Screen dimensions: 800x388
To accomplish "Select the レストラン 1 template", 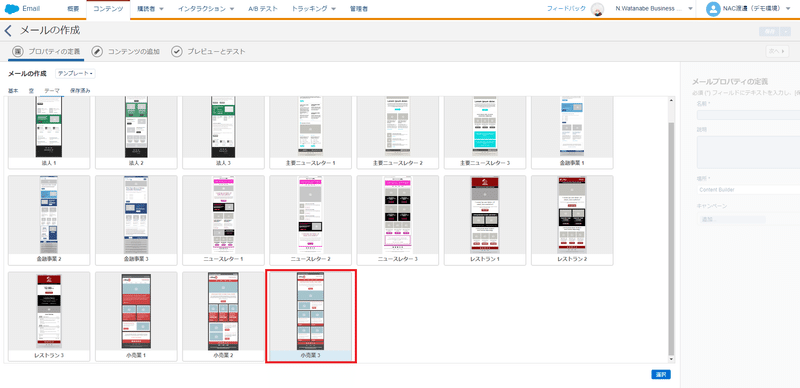I will point(485,221).
